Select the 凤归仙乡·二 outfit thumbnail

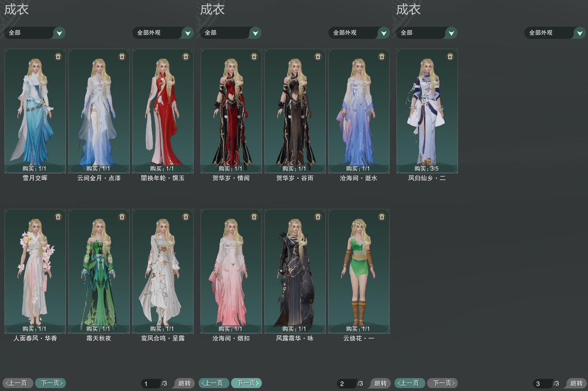coord(427,111)
